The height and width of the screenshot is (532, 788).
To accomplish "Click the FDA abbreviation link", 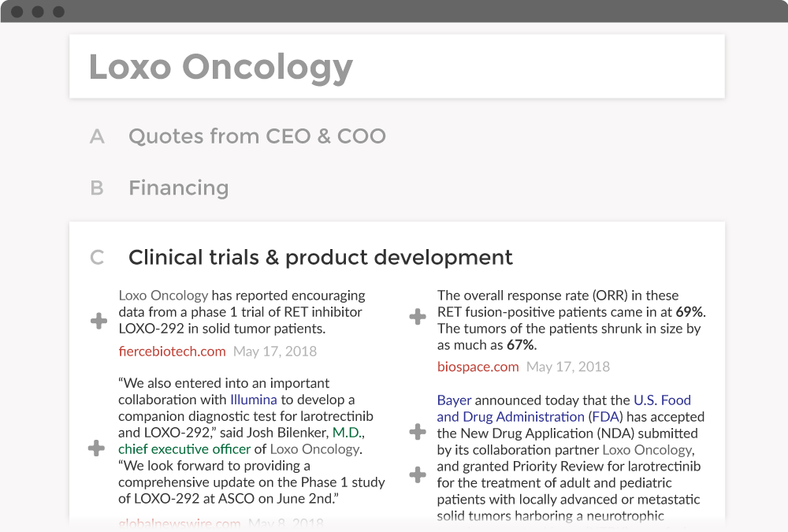I will [605, 417].
